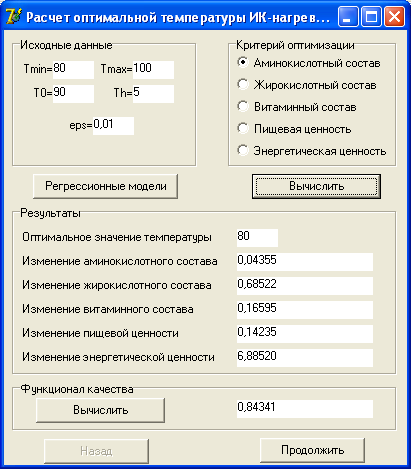Click the Delphi app icon in title bar

[13, 16]
